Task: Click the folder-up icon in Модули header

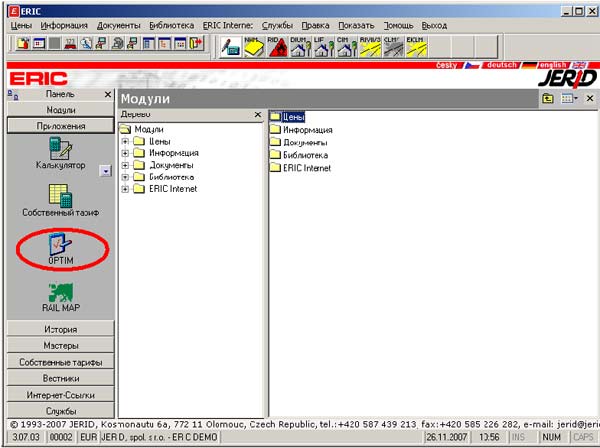Action: [548, 99]
